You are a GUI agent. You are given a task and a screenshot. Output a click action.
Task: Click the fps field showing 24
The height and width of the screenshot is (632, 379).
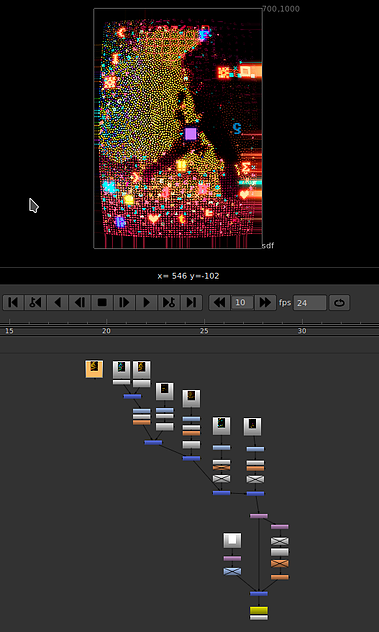(x=310, y=303)
